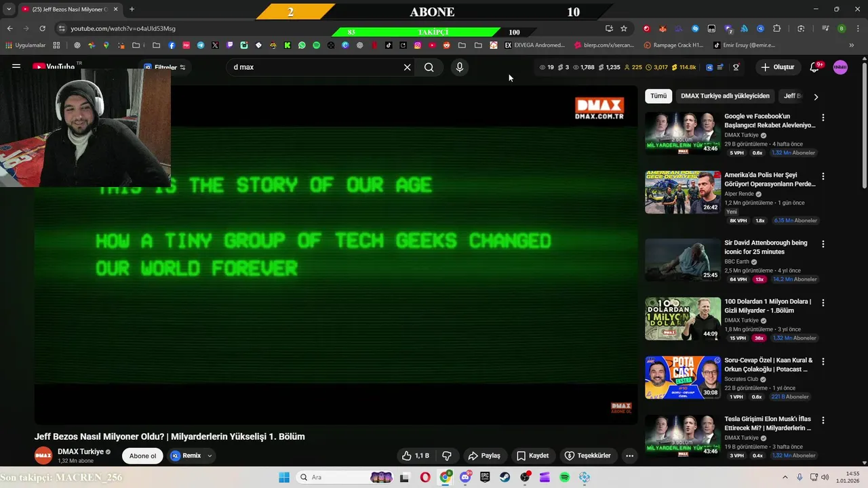The height and width of the screenshot is (488, 868).
Task: Open 'Google ve Facebook'un Başlangıcı' video thumbnail
Action: pyautogui.click(x=683, y=134)
